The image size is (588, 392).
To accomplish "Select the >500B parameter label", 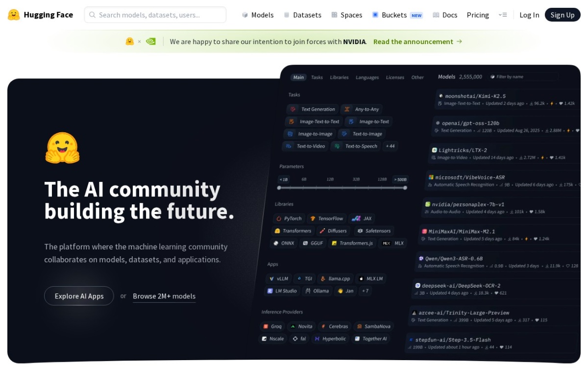I will [x=400, y=179].
